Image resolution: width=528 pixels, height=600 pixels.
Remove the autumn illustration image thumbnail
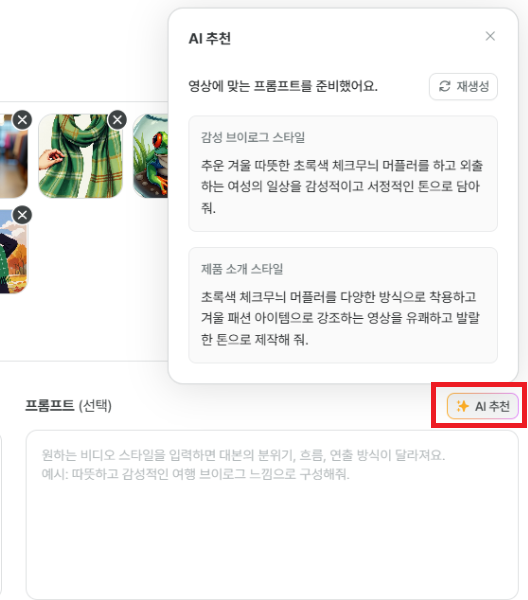pos(23,215)
